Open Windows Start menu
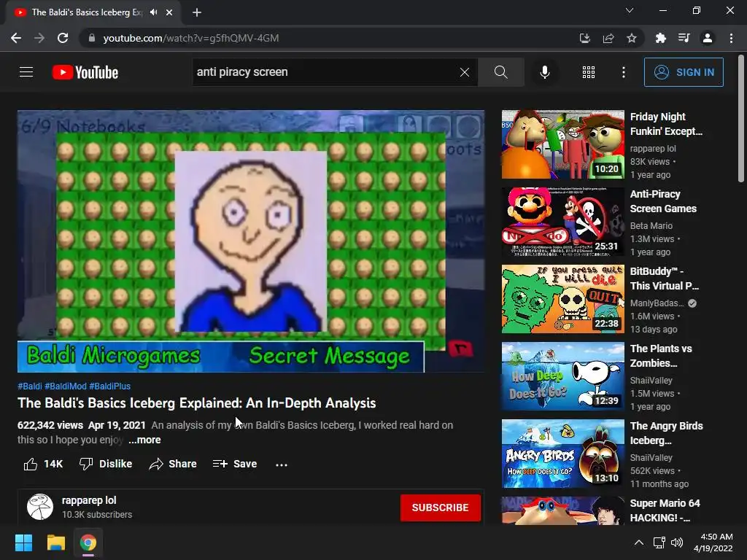This screenshot has width=747, height=560. (23, 542)
